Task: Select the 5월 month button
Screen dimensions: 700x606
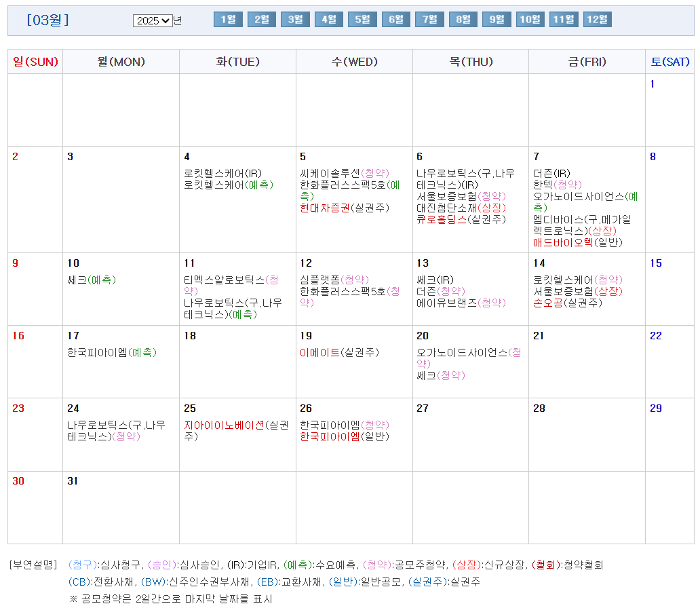Action: pos(362,20)
